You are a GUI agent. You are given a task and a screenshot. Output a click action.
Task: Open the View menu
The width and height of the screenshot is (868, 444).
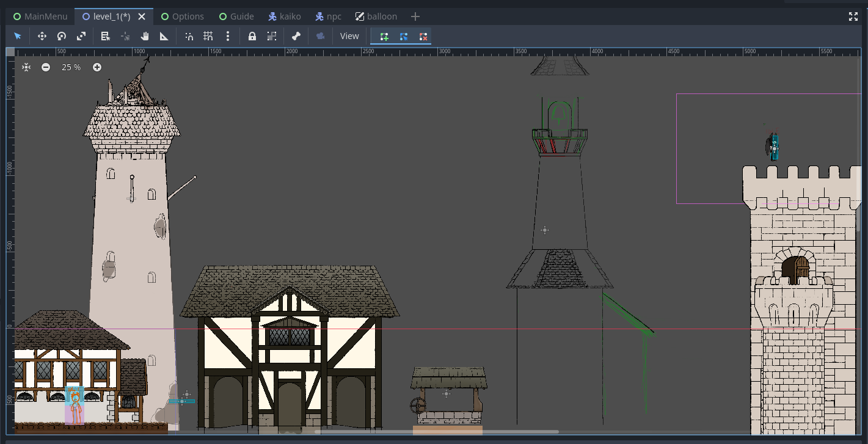click(x=349, y=36)
